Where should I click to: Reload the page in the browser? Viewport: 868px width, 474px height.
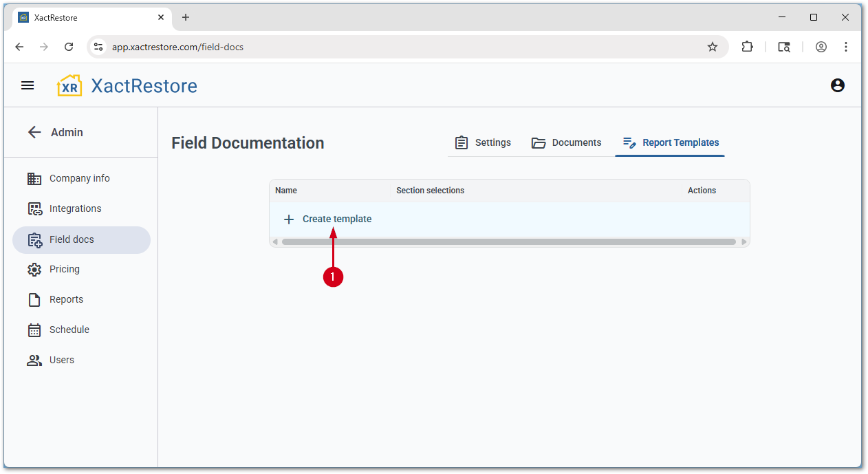(x=69, y=47)
